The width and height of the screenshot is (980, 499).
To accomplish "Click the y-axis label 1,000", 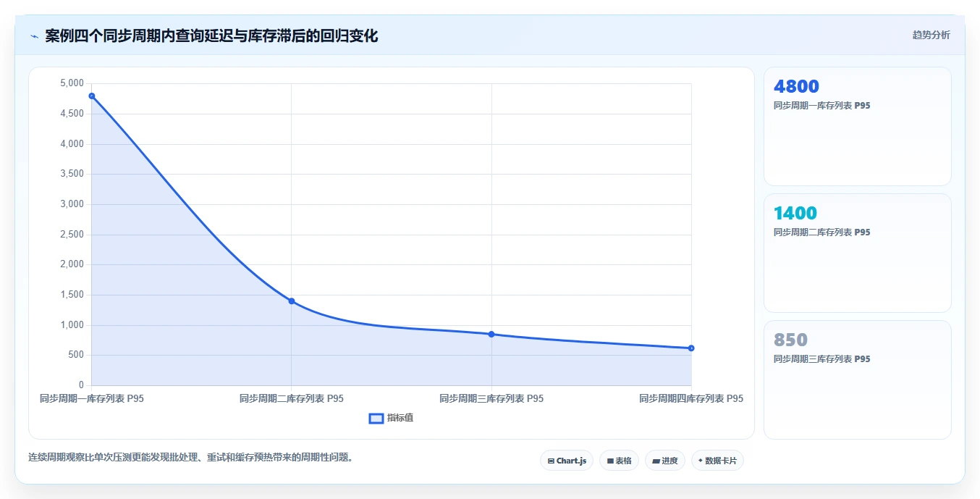I will pos(72,325).
